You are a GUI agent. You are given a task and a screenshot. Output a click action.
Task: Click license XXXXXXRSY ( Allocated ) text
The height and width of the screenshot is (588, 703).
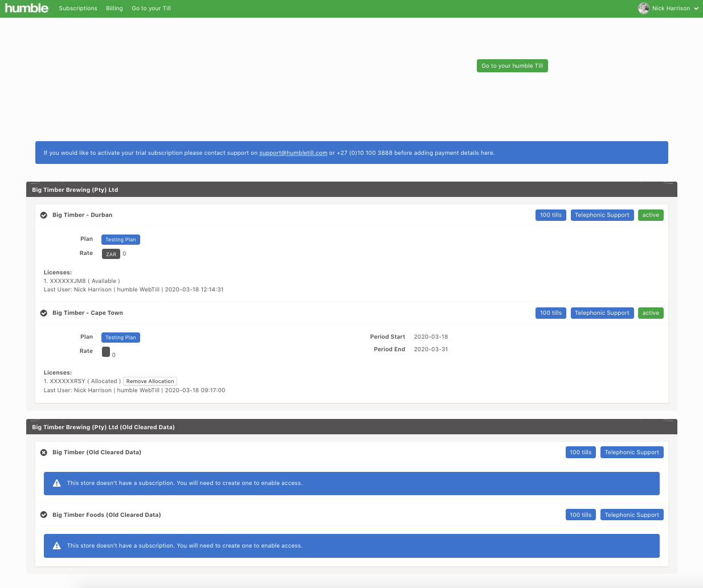tap(82, 381)
